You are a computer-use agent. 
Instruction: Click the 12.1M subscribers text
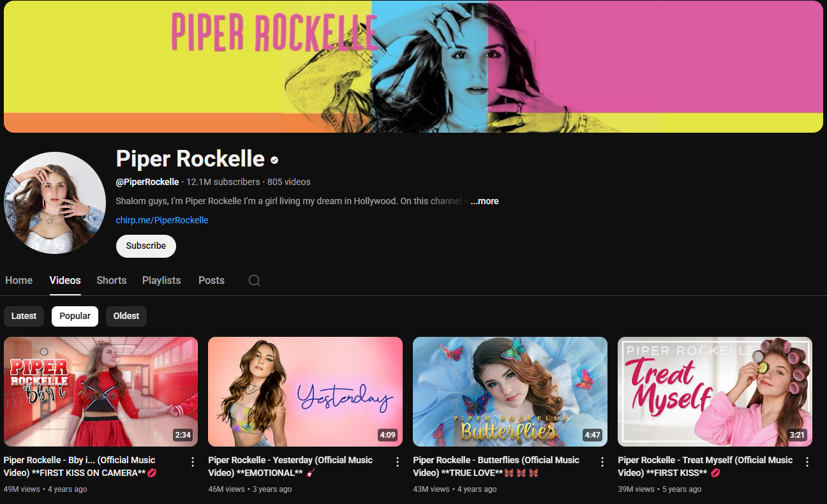pos(223,182)
